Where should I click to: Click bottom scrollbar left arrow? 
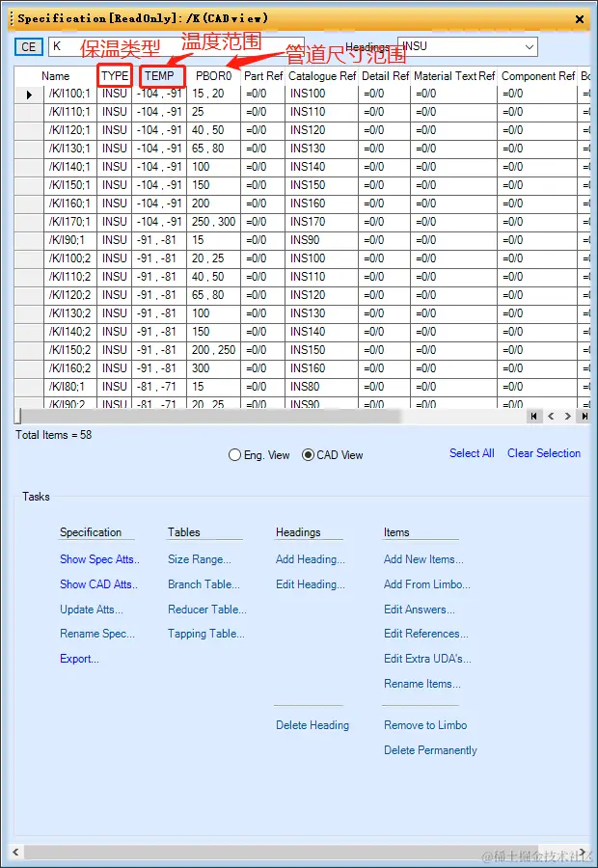[x=15, y=852]
